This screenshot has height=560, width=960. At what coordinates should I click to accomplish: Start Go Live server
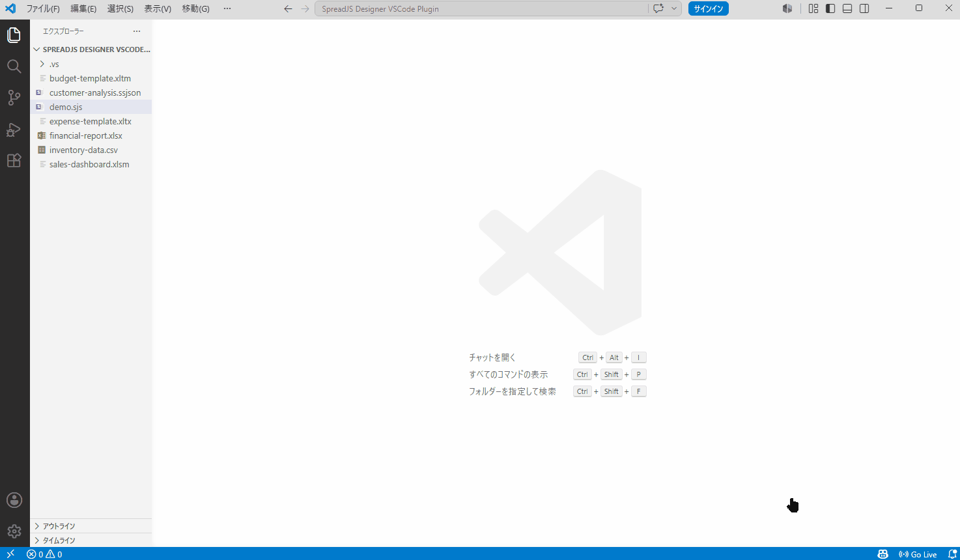[918, 554]
